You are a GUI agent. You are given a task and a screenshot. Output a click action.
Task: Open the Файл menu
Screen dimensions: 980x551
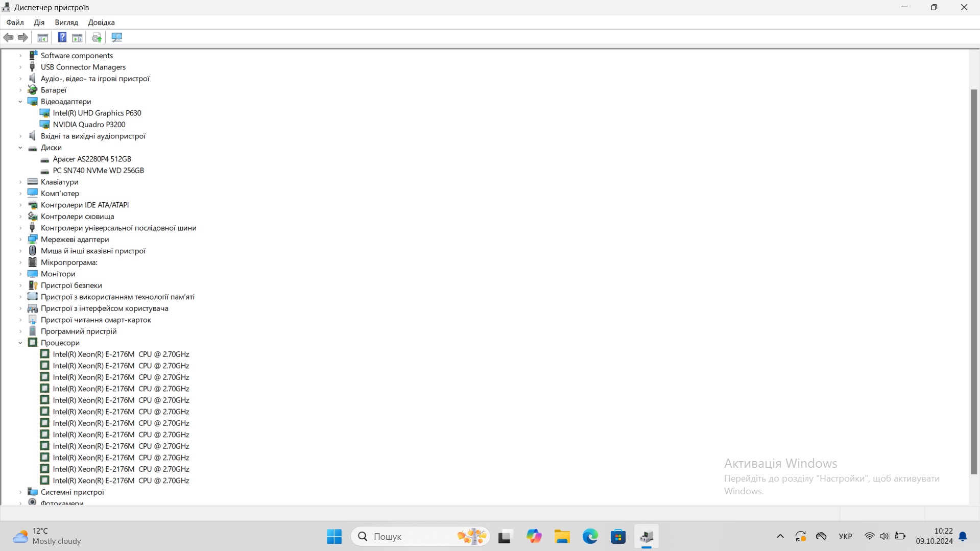(x=15, y=22)
